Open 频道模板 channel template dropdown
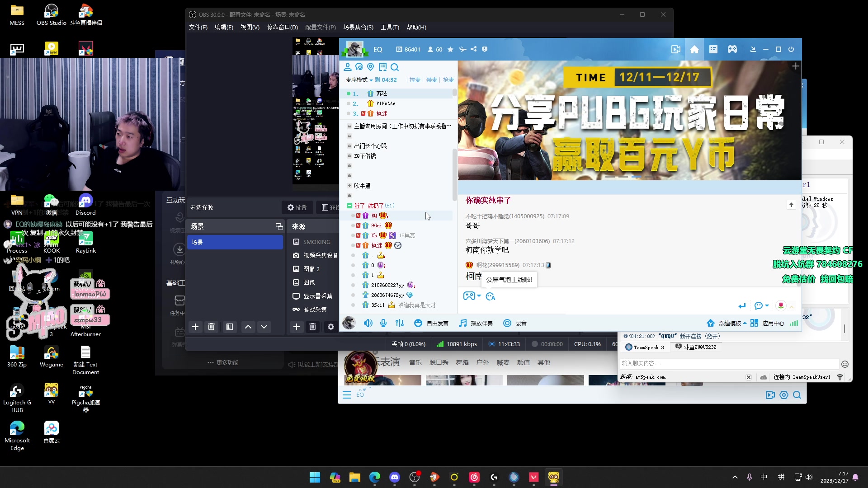The width and height of the screenshot is (868, 488). coord(727,323)
